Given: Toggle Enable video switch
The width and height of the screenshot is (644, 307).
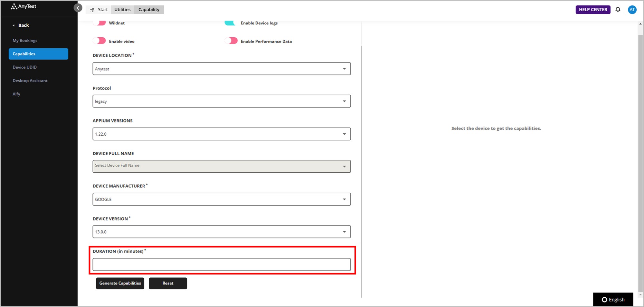Looking at the screenshot, I should 99,41.
